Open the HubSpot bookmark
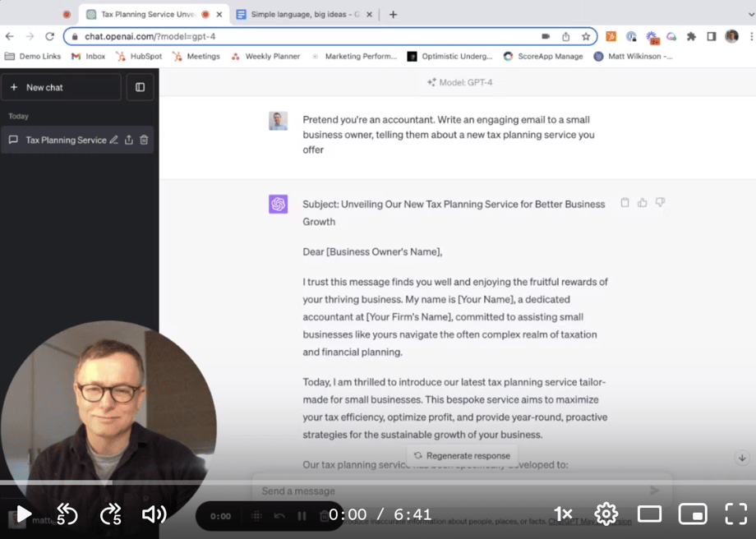This screenshot has width=756, height=539. [139, 57]
